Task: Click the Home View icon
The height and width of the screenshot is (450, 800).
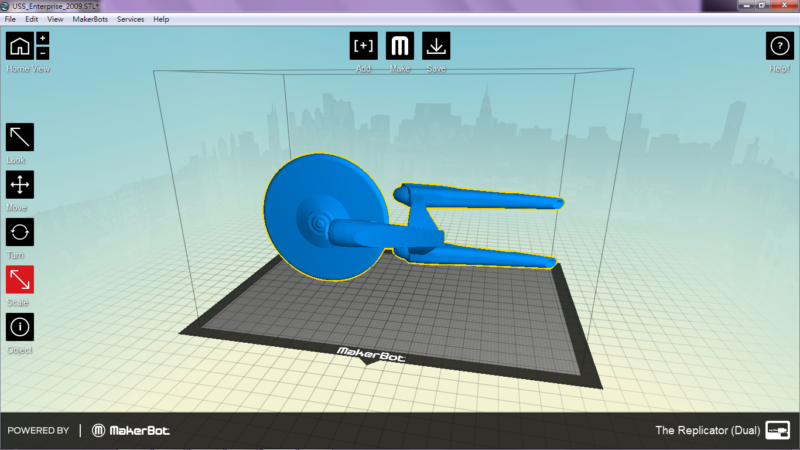Action: 20,46
